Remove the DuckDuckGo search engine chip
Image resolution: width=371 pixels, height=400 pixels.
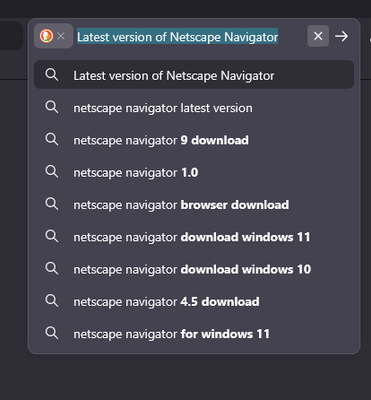[x=61, y=36]
